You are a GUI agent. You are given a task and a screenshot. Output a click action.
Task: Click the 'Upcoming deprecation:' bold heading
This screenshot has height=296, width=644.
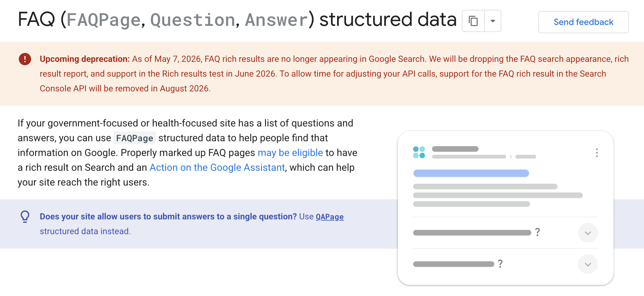point(85,59)
